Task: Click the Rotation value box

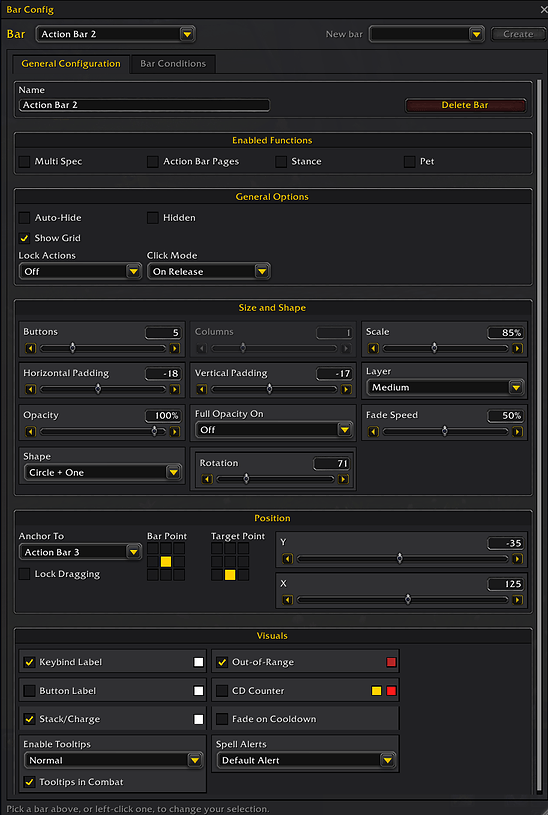Action: click(x=332, y=464)
